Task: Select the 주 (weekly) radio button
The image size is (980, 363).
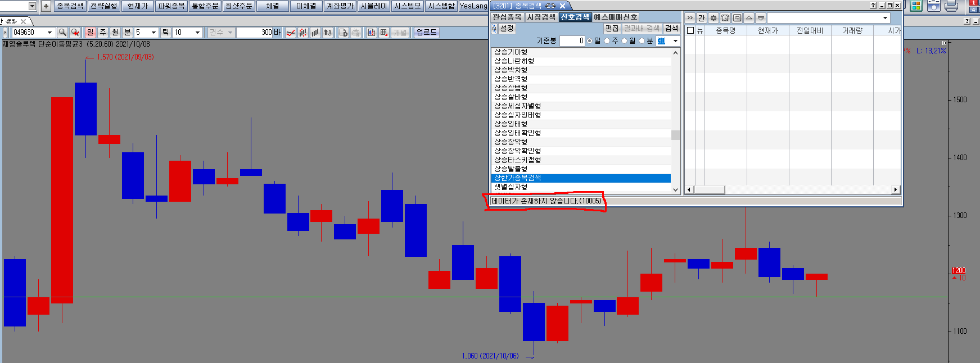Action: pyautogui.click(x=607, y=41)
